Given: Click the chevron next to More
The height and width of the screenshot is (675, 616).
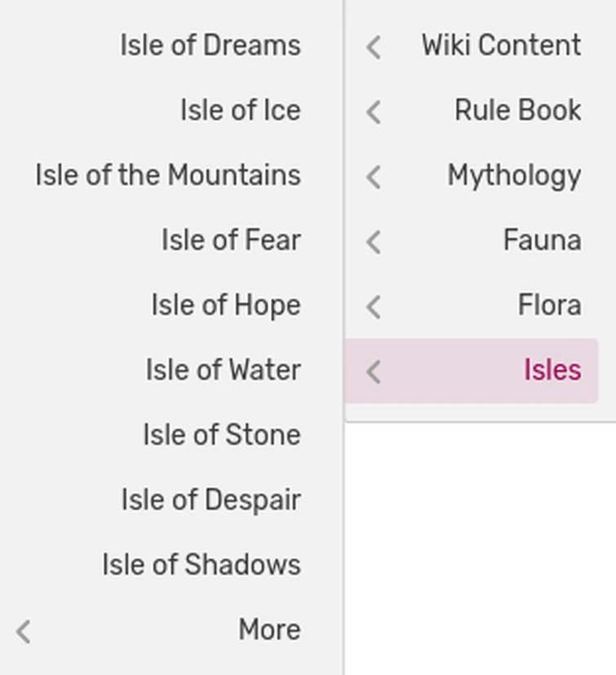Looking at the screenshot, I should [x=24, y=630].
